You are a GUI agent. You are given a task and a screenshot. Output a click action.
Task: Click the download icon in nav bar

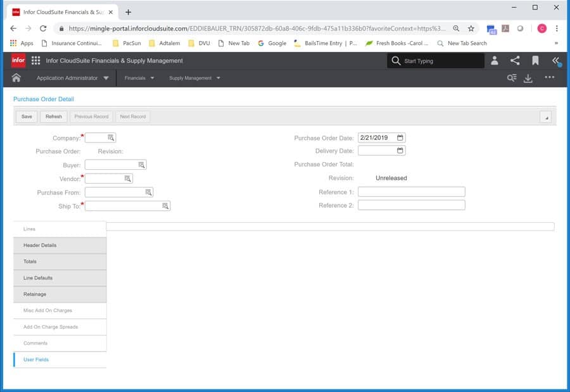click(x=528, y=78)
